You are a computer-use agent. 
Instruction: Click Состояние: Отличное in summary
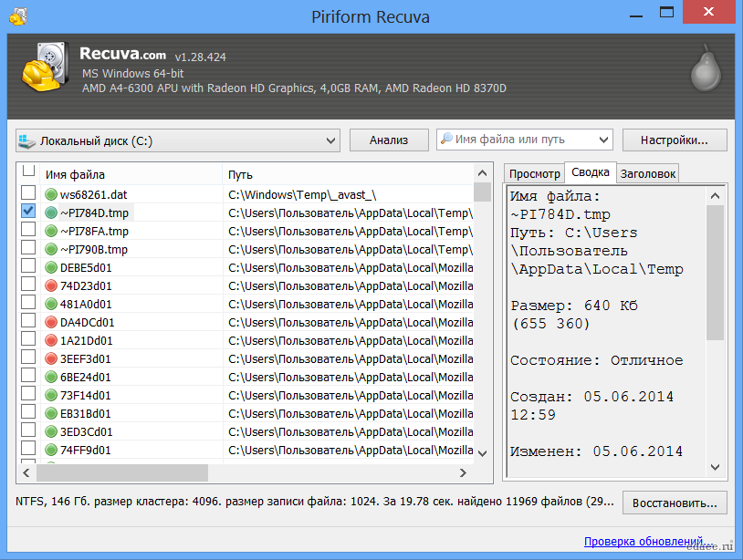click(596, 360)
